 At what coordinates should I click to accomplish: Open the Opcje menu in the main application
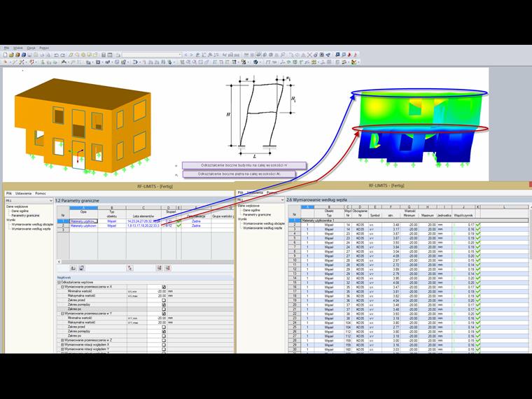pos(31,48)
